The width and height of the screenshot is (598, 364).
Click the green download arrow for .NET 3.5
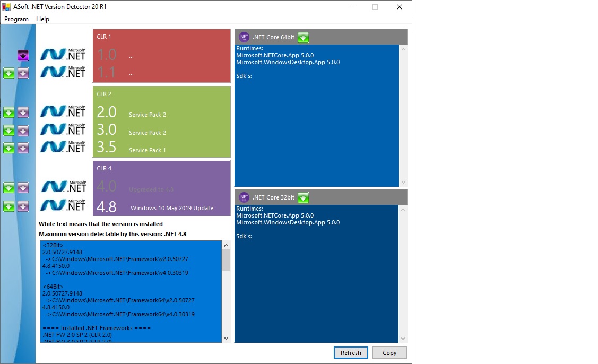tap(9, 148)
